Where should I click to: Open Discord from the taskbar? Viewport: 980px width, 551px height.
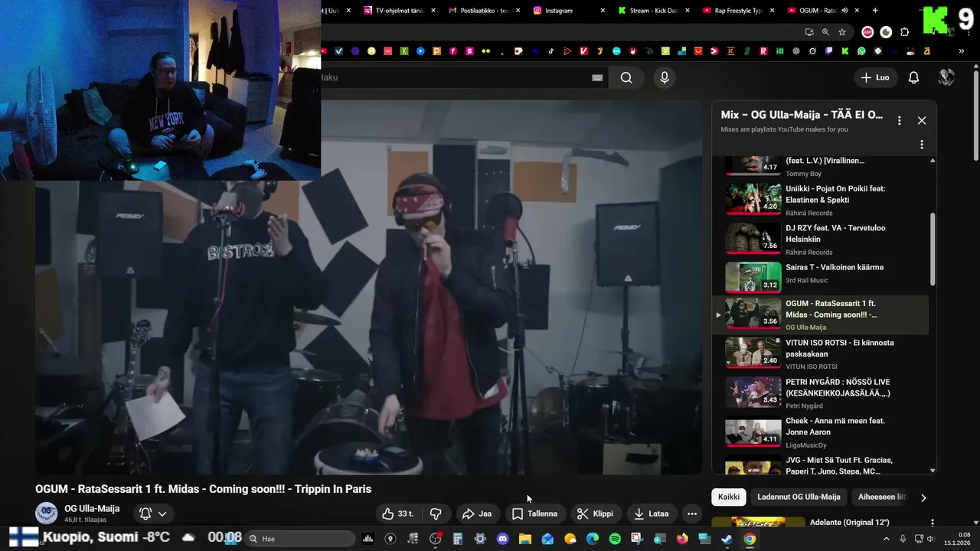pyautogui.click(x=502, y=539)
